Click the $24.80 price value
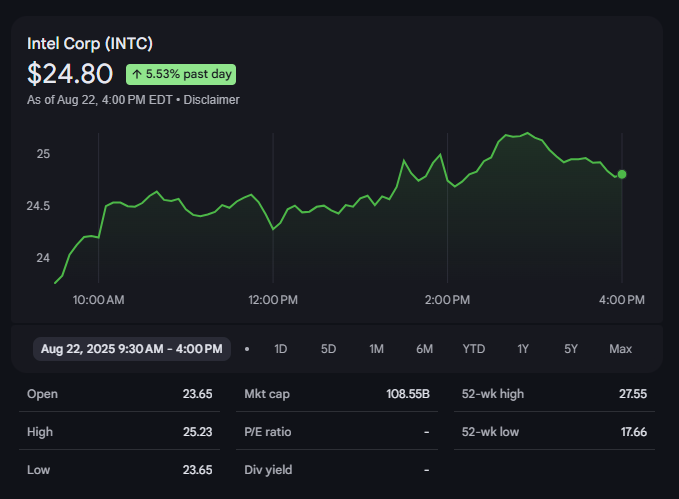Screen dimensions: 679x499 click(x=70, y=74)
